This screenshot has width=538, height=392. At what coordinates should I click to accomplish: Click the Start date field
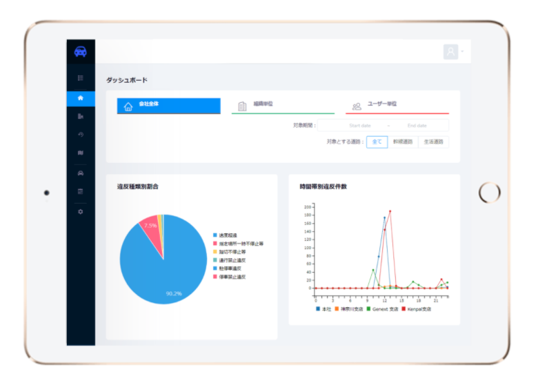(360, 126)
